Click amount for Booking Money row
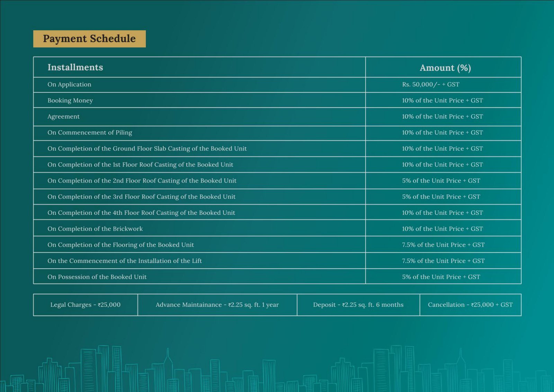Viewport: 554px width, 392px height. (x=443, y=100)
